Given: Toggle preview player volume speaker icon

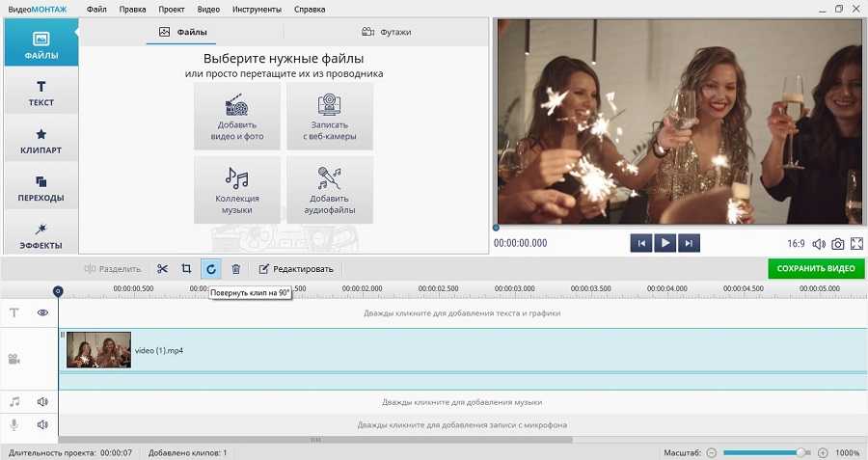Looking at the screenshot, I should (819, 244).
